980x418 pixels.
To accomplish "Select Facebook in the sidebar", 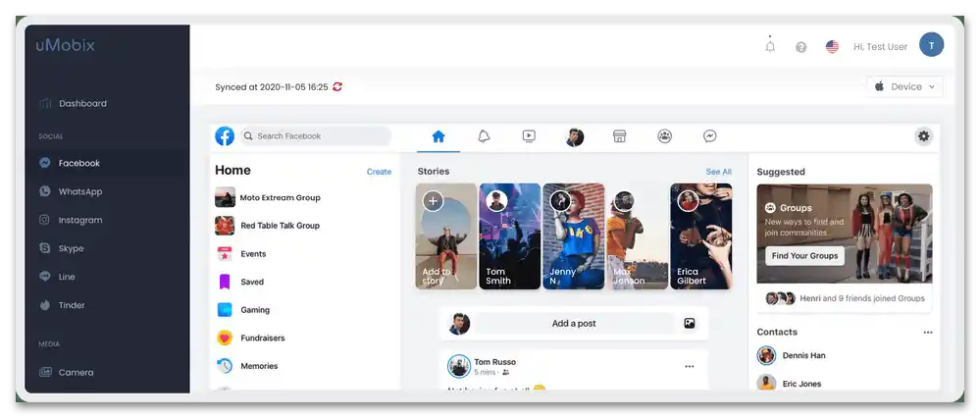I will [x=79, y=163].
